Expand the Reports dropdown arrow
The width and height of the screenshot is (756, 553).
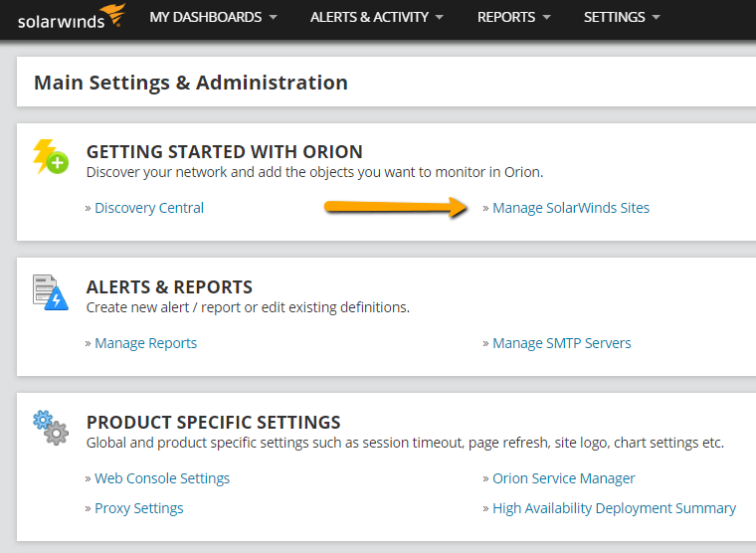546,17
